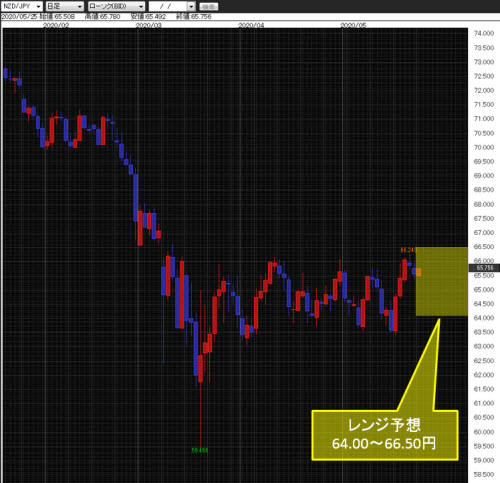This screenshot has width=500, height=483.
Task: Click the 66.249 high price label
Action: 409,250
